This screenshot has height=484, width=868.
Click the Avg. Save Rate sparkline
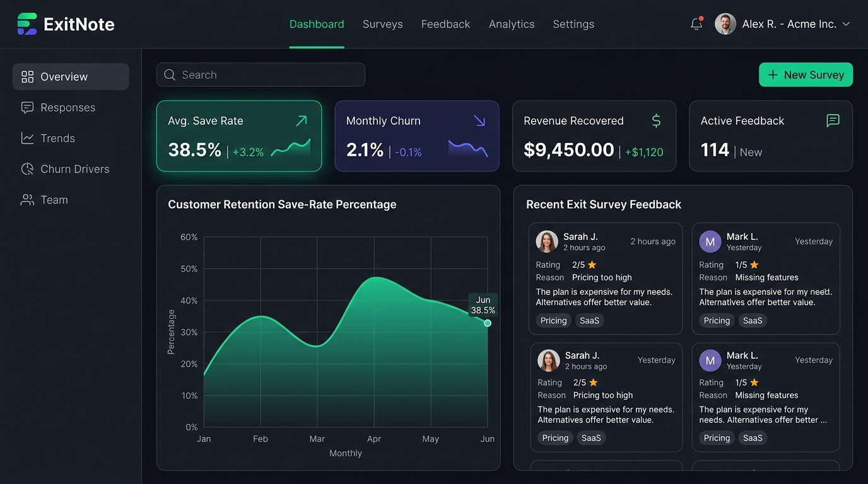tap(291, 148)
